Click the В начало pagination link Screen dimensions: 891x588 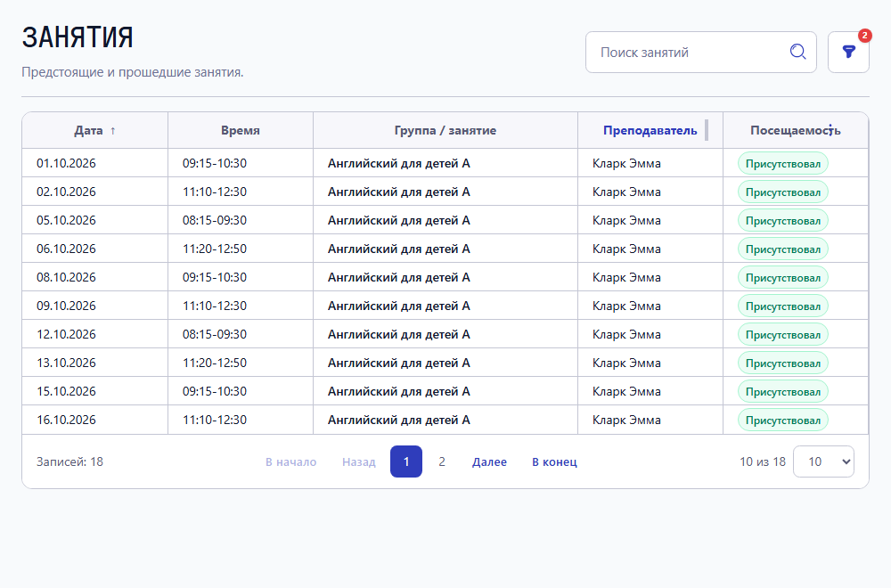[291, 461]
